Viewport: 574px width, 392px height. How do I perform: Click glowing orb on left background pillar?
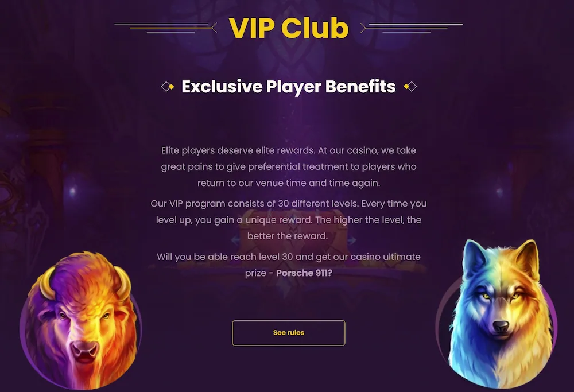point(73,191)
